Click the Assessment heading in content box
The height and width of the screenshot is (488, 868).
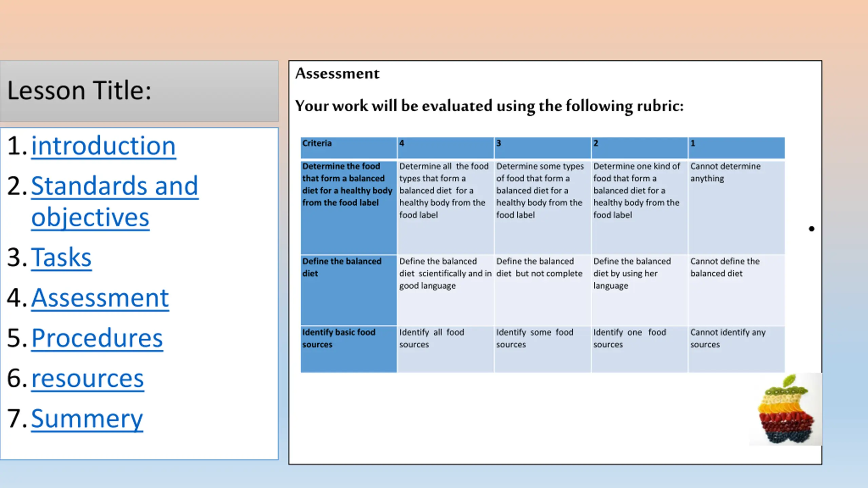[x=337, y=74]
